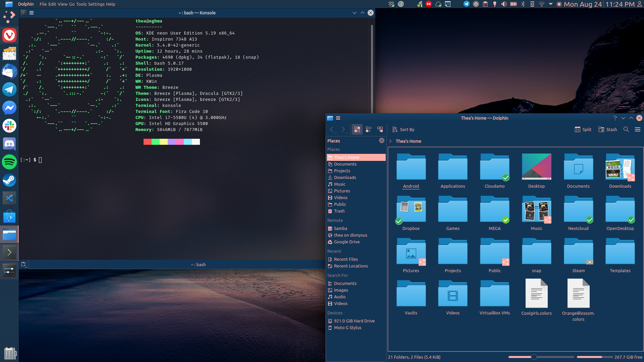This screenshot has height=362, width=644.
Task: Expand hidden system tray icons arrow
Action: pyautogui.click(x=550, y=4)
